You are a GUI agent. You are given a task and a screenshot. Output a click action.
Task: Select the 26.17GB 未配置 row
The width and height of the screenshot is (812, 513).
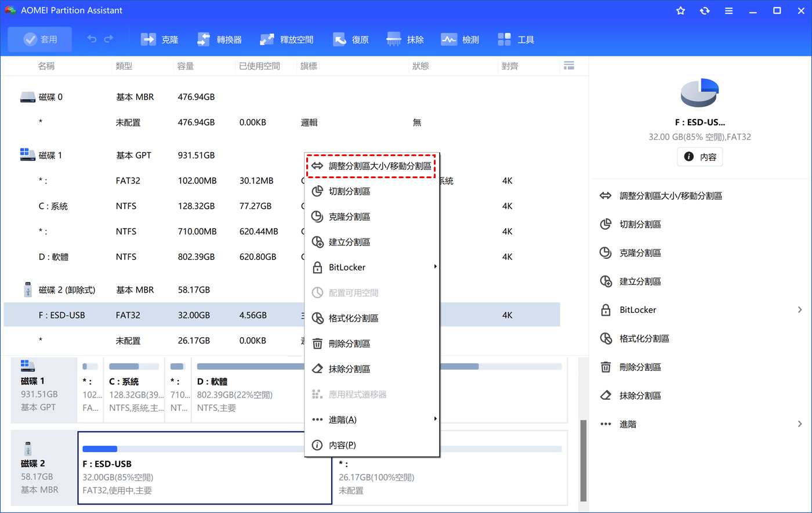click(x=282, y=341)
